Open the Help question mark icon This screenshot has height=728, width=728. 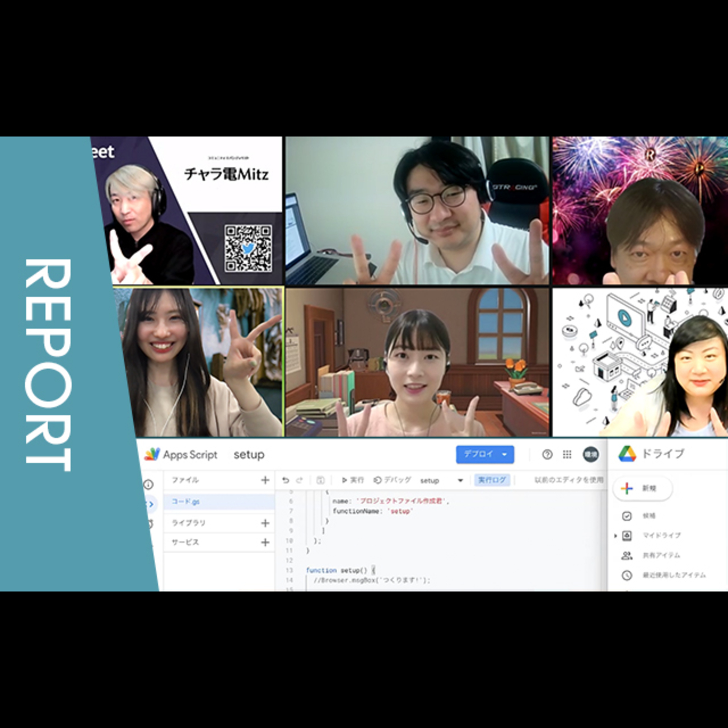click(x=547, y=454)
